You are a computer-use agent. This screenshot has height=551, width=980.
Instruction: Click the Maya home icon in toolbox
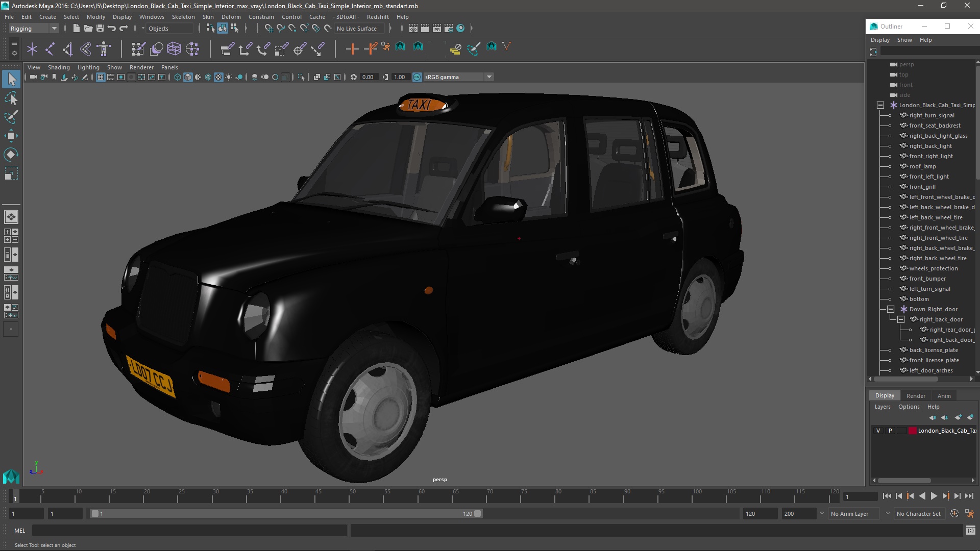[11, 476]
